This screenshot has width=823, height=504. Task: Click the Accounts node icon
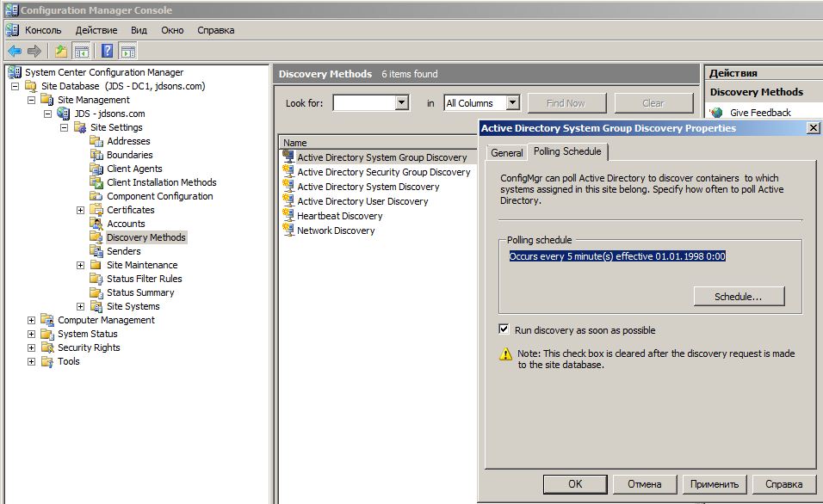pyautogui.click(x=96, y=224)
